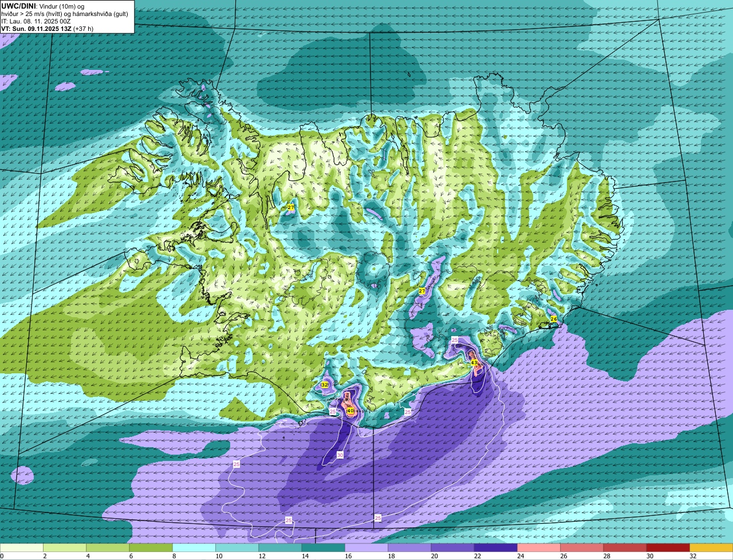Screen dimensions: 733x560
Task: Pick the red 28–30 legend swatch
Action: [625, 548]
